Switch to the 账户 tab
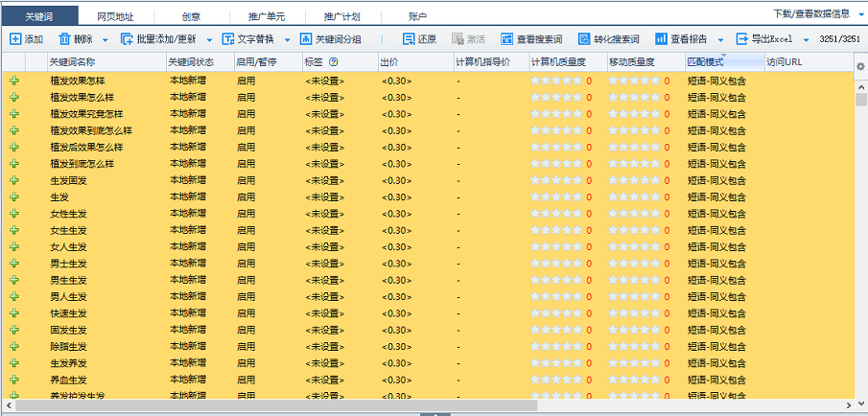The image size is (868, 416). click(418, 16)
